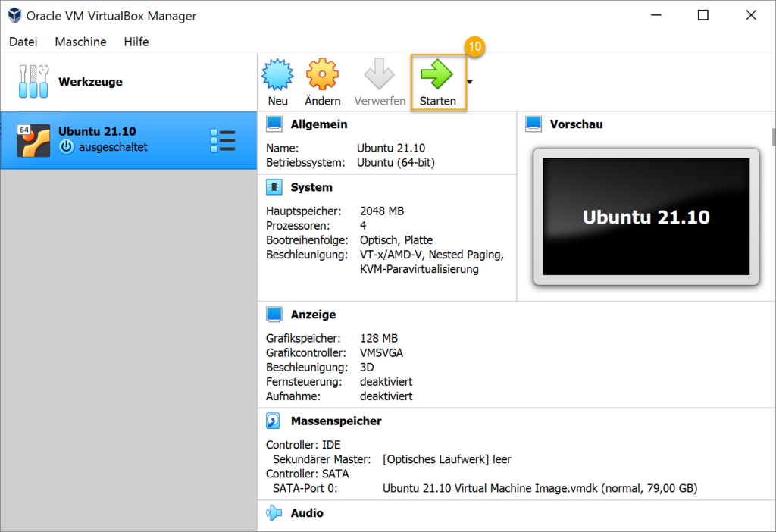Minimize the VirtualBox Manager window
776x532 pixels.
click(x=656, y=15)
